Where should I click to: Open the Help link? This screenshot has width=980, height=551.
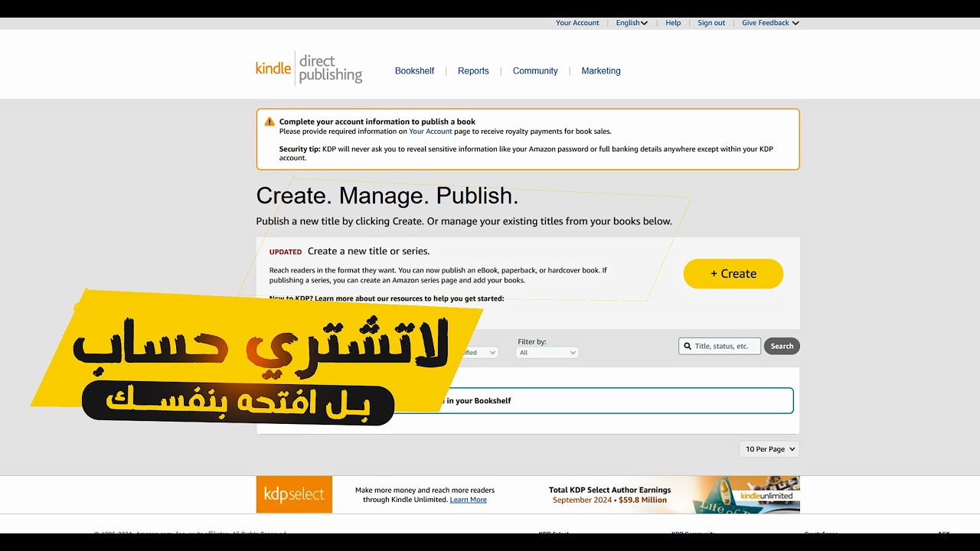tap(673, 23)
